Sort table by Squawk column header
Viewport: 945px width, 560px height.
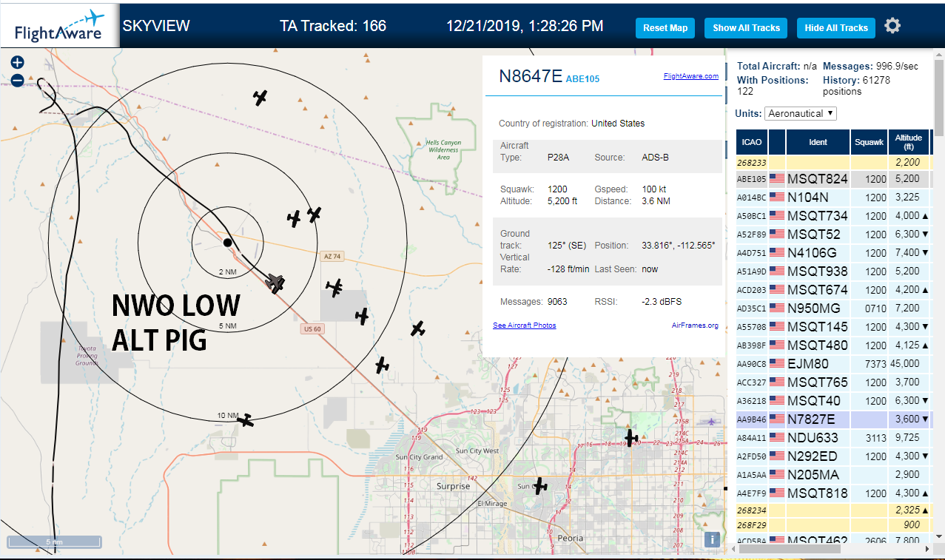pos(869,142)
